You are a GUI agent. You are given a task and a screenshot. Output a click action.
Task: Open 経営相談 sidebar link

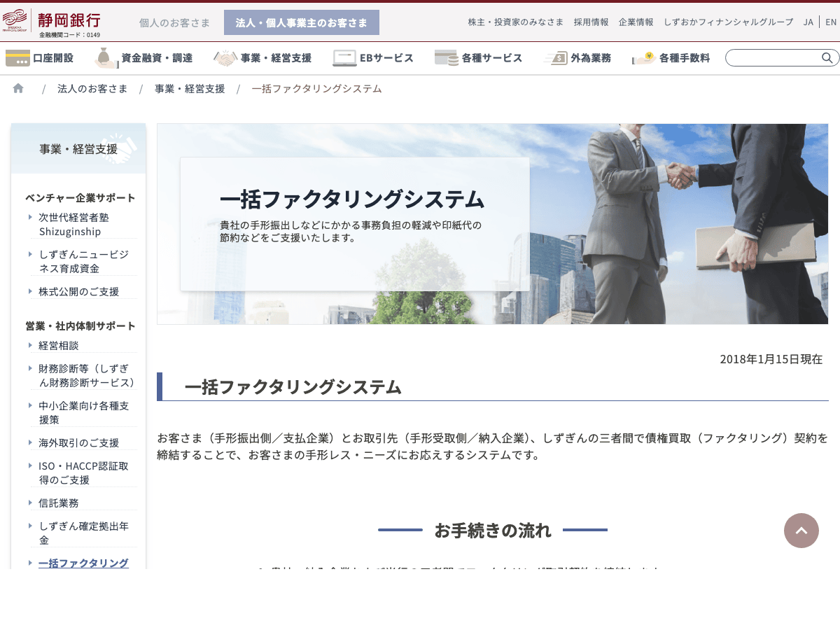tap(59, 344)
